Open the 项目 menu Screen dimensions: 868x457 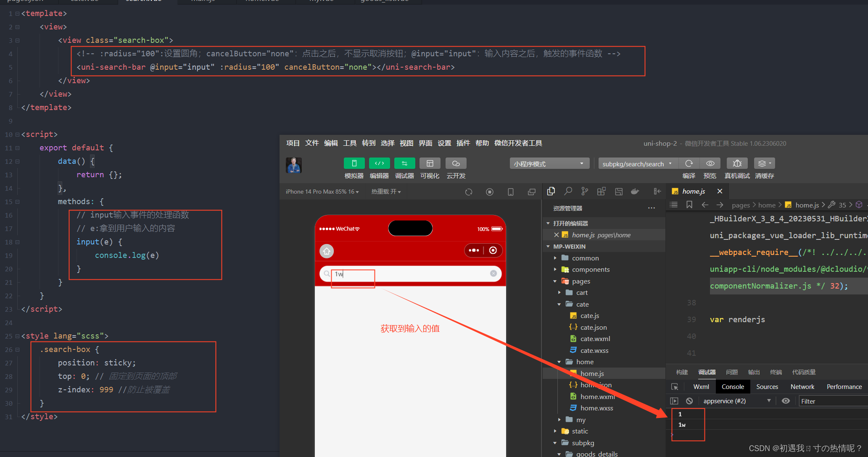293,143
